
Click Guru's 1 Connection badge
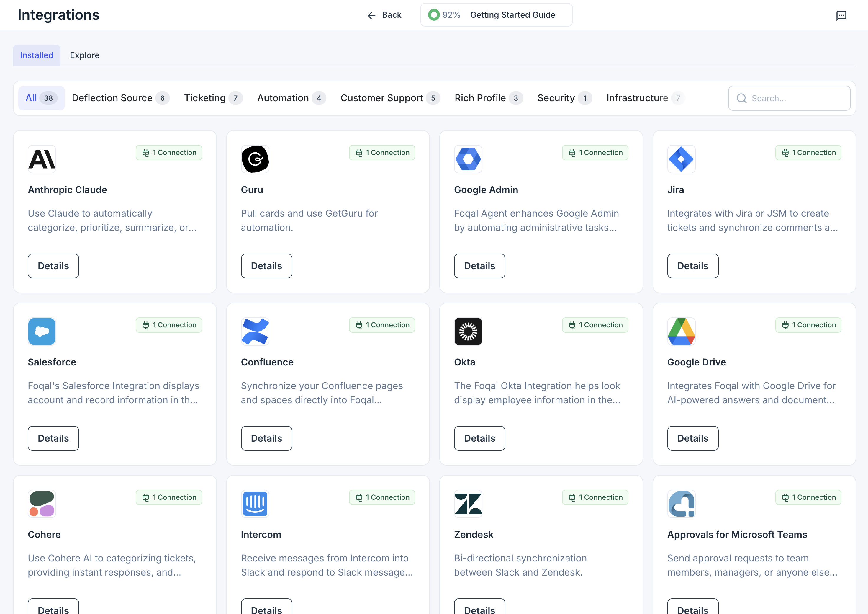pyautogui.click(x=382, y=153)
